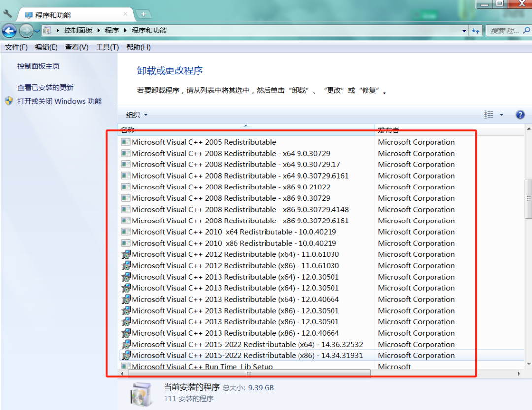
Task: Open the view options dropdown arrow
Action: 501,115
